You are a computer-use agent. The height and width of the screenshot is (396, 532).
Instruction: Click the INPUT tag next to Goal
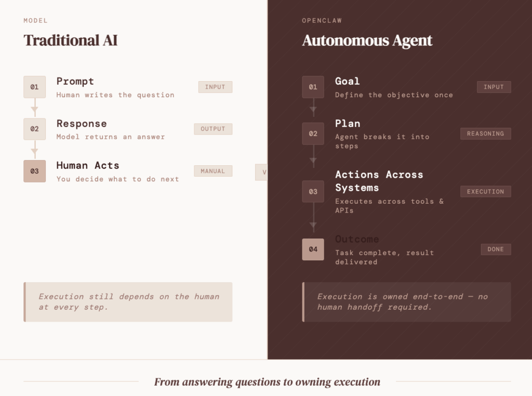(x=494, y=87)
